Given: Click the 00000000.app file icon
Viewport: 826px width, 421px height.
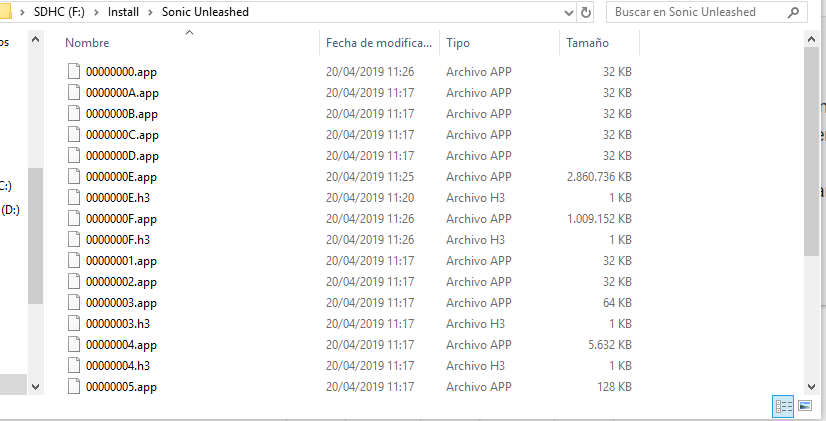Looking at the screenshot, I should click(74, 72).
